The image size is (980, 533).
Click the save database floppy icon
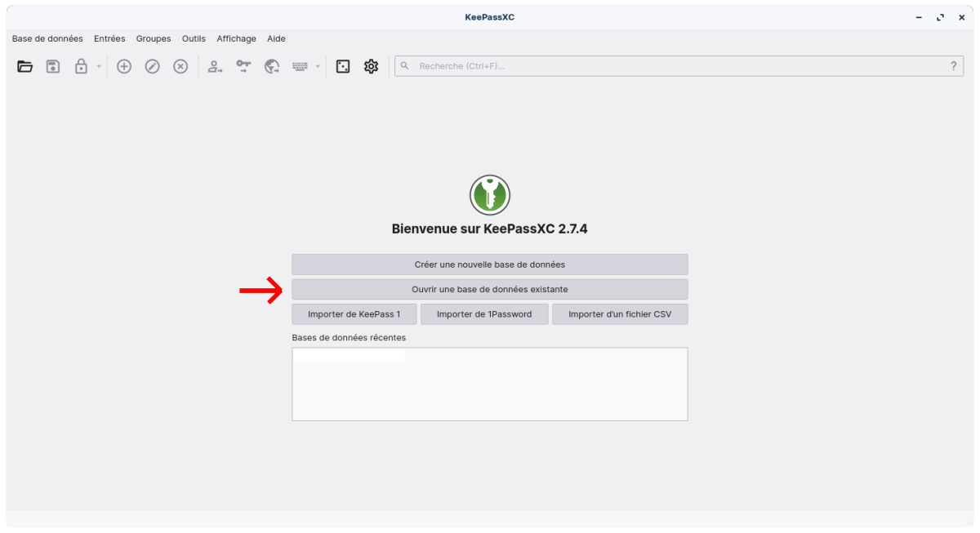click(53, 67)
